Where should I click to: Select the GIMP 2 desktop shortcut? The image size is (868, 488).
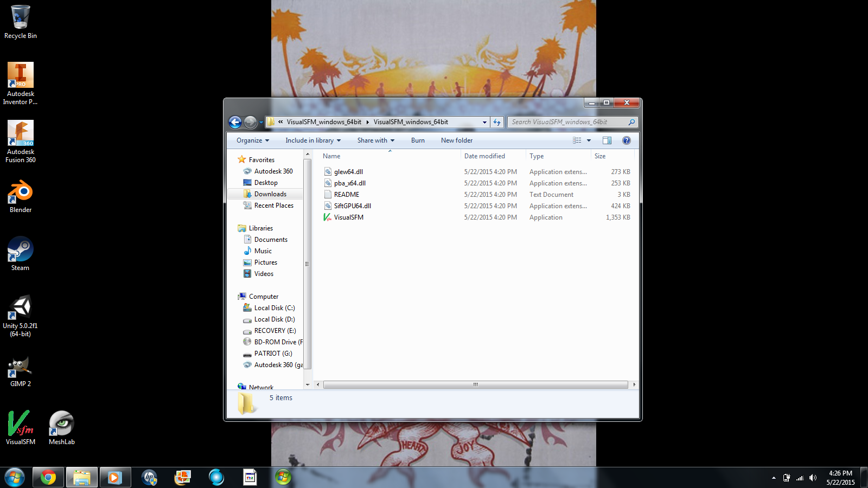click(x=21, y=371)
